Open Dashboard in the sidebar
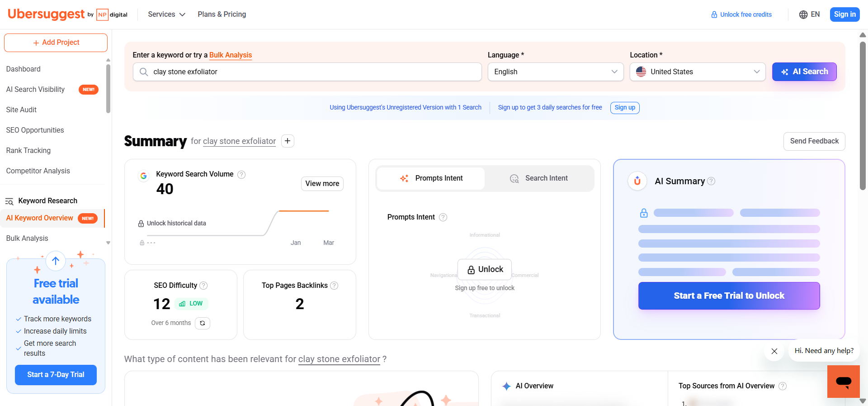868x406 pixels. [x=24, y=69]
